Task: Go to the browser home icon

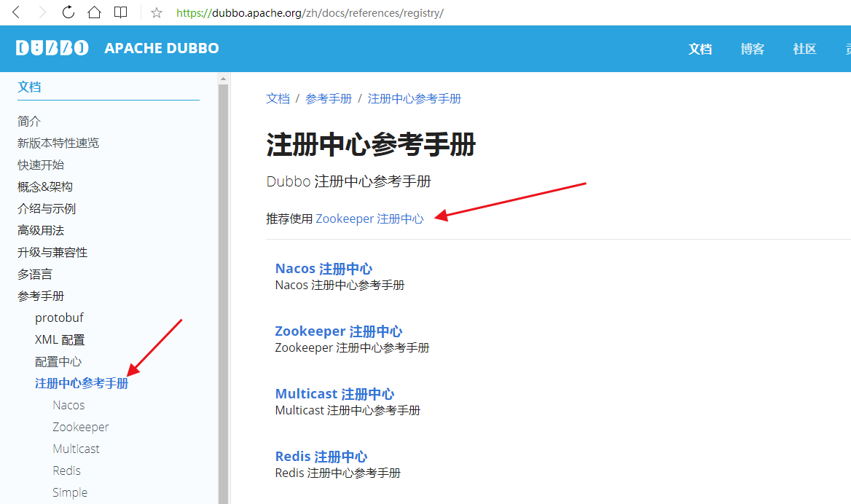Action: click(95, 12)
